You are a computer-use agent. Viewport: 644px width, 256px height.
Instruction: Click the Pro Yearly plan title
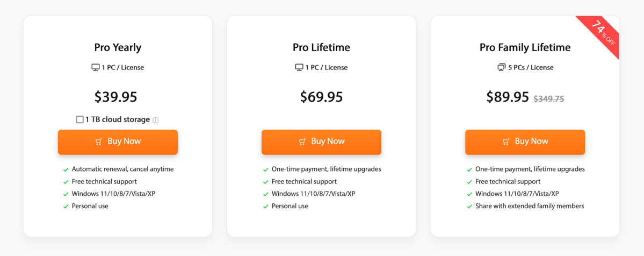pyautogui.click(x=118, y=47)
